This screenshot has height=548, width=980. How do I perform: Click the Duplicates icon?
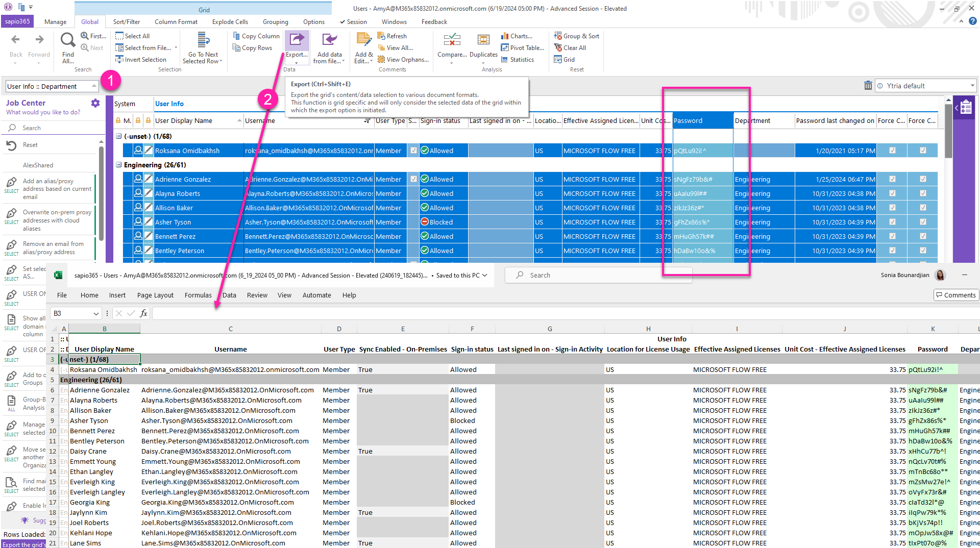click(483, 40)
